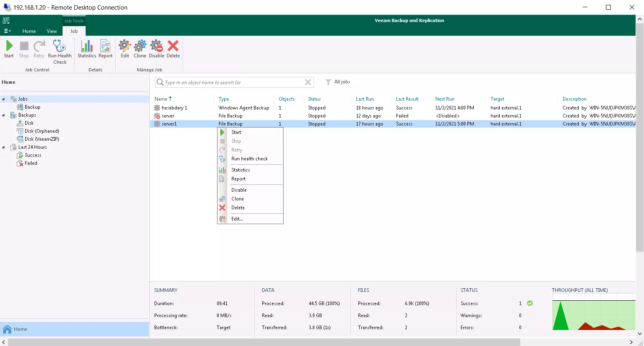Click the horizontal scrollbar left arrow
The height and width of the screenshot is (346, 644).
4,342
